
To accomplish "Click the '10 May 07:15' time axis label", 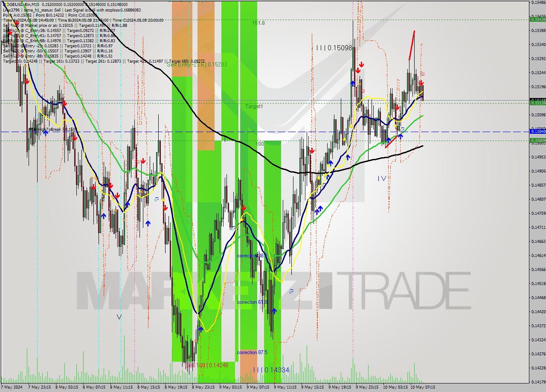I will [422, 387].
